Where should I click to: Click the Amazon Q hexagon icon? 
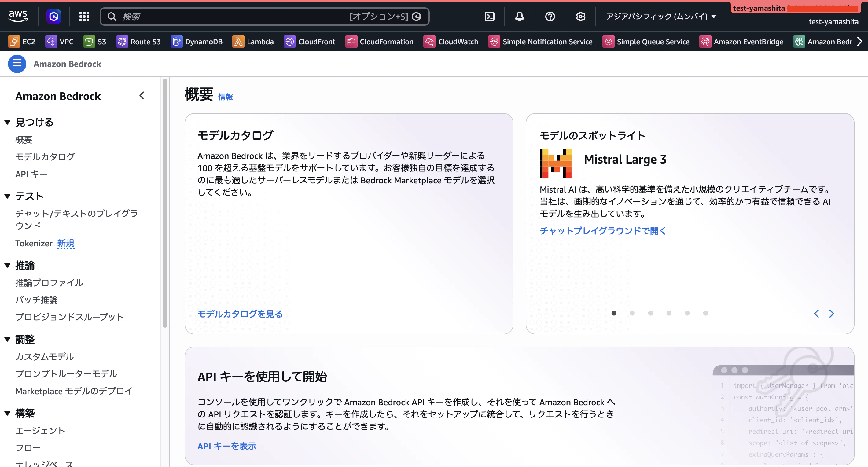point(53,16)
